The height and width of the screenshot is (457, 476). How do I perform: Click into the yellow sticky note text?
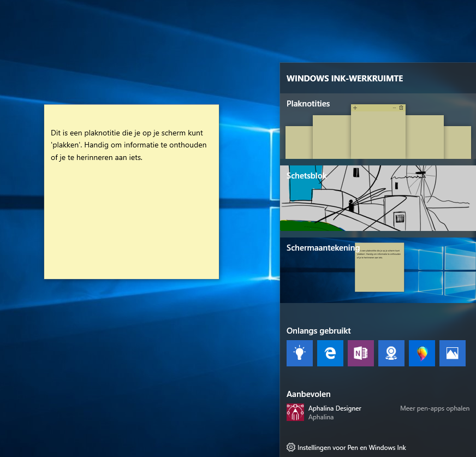pyautogui.click(x=127, y=145)
